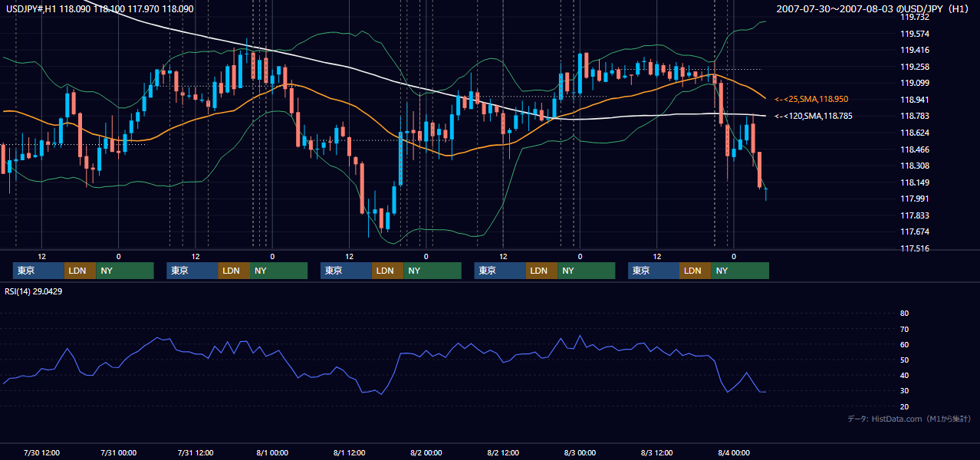Click RSI scale level 30
The height and width of the screenshot is (460, 980).
click(x=904, y=391)
